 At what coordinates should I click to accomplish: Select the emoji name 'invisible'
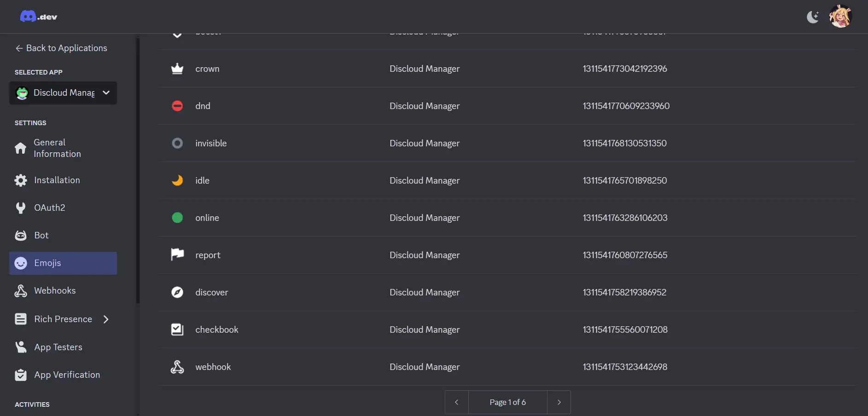[211, 143]
